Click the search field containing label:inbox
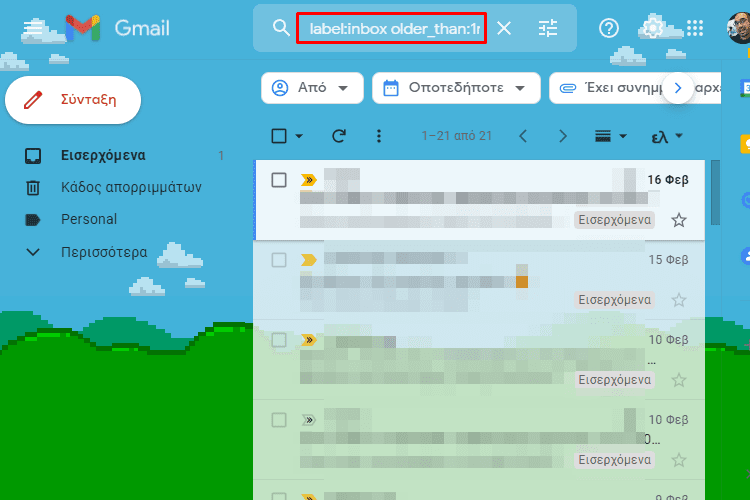Viewport: 750px width, 500px height. click(x=392, y=28)
